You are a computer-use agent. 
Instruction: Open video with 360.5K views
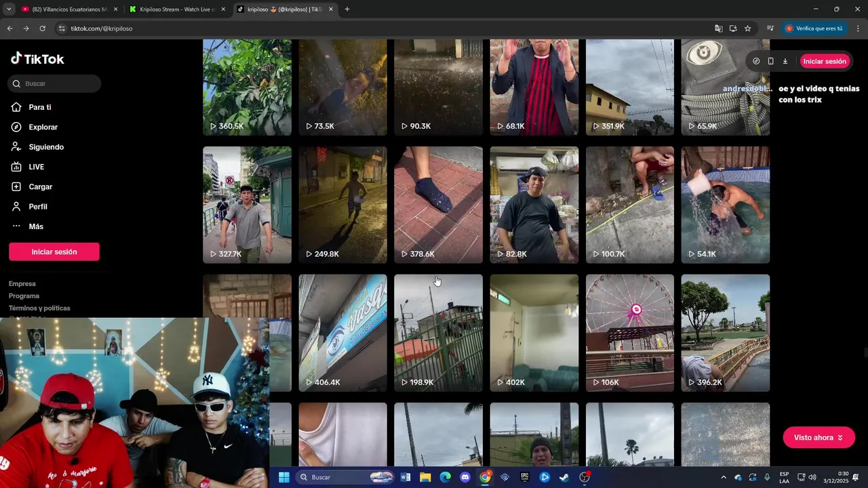247,87
